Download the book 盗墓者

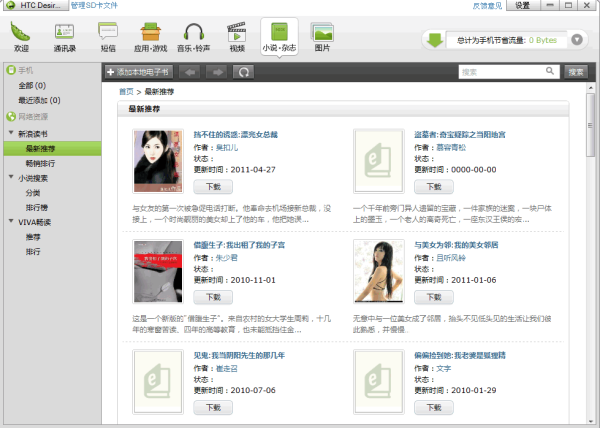pos(434,187)
